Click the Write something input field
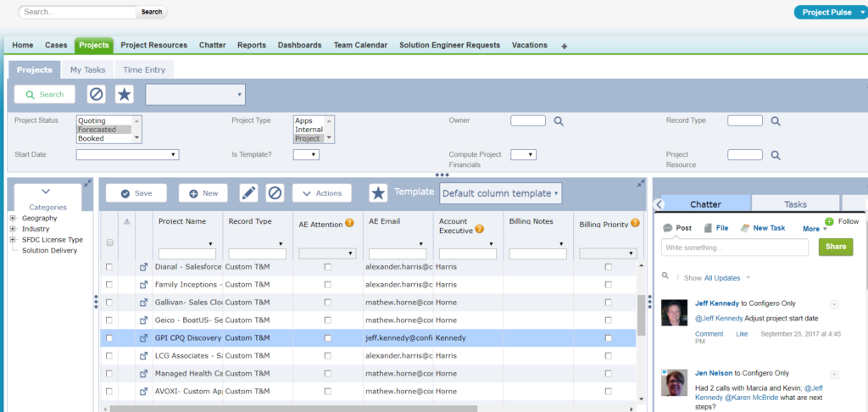Screen dimensions: 868x412 (734, 248)
